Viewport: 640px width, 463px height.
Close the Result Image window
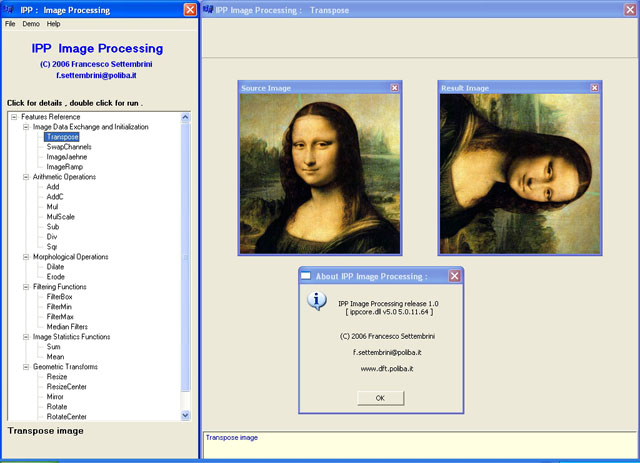tap(595, 88)
